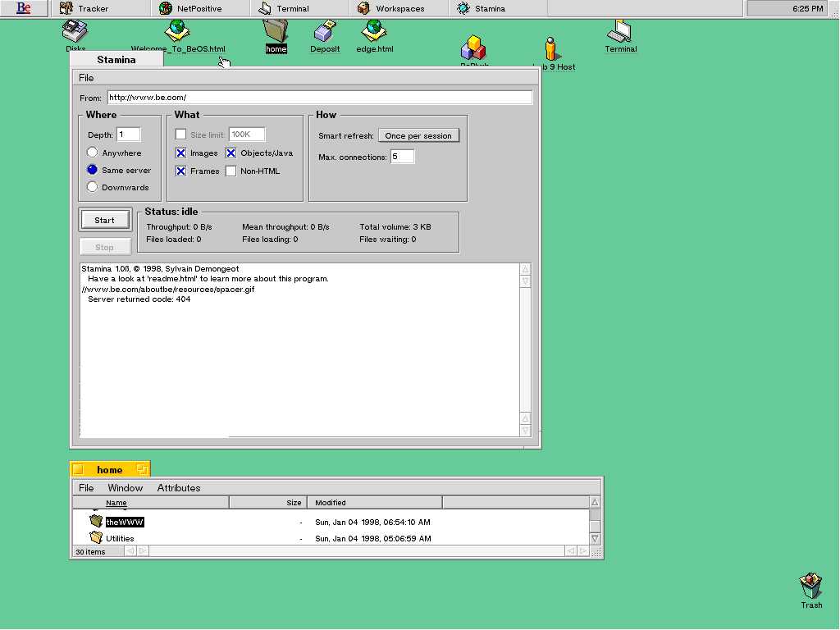This screenshot has height=630, width=840.
Task: Toggle the Images checkbox
Action: (181, 153)
